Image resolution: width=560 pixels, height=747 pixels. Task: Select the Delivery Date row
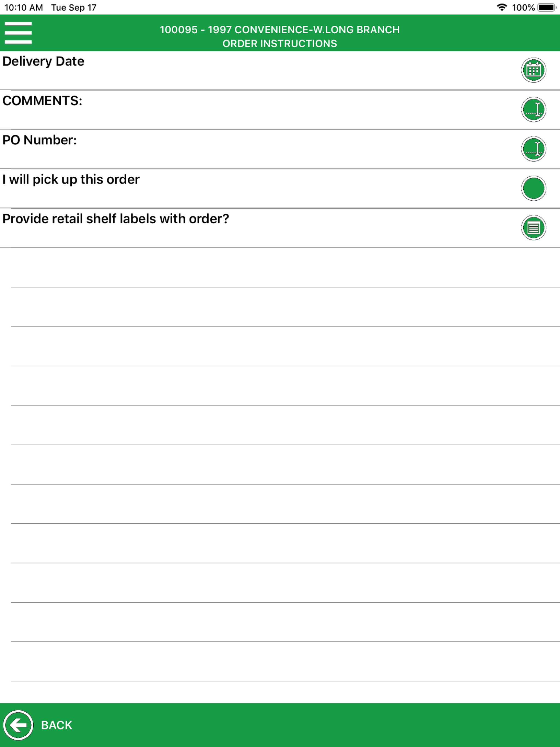280,71
